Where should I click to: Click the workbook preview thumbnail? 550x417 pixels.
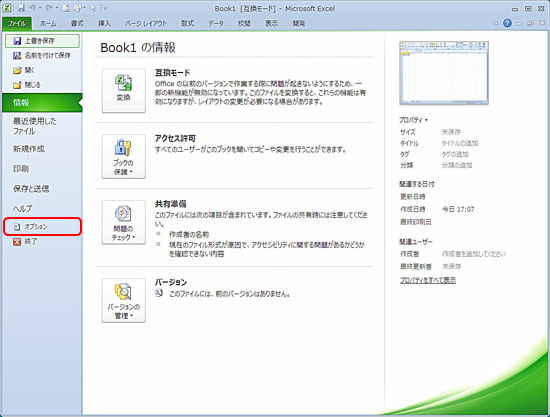[x=444, y=73]
